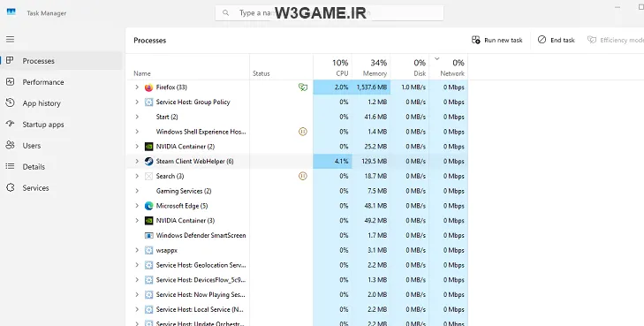Viewport: 644px width, 326px height.
Task: Expand the Start (2) process group
Action: point(137,117)
